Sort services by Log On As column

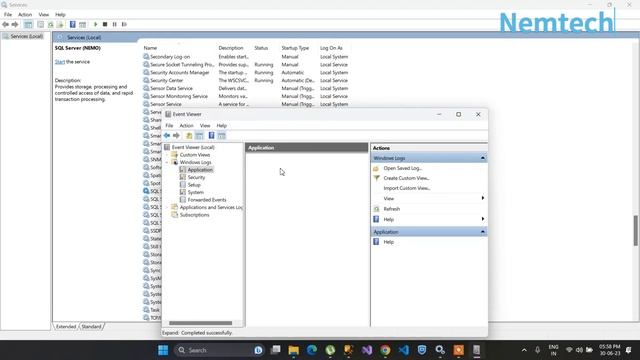331,48
